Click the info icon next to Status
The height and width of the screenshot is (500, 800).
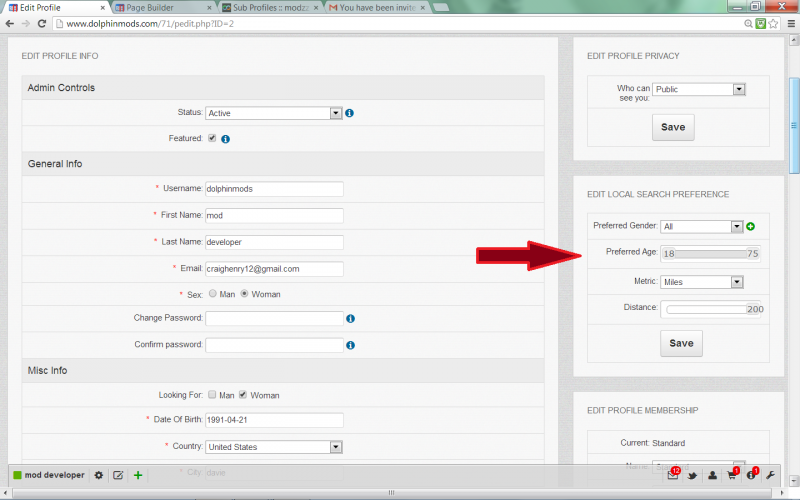(349, 113)
